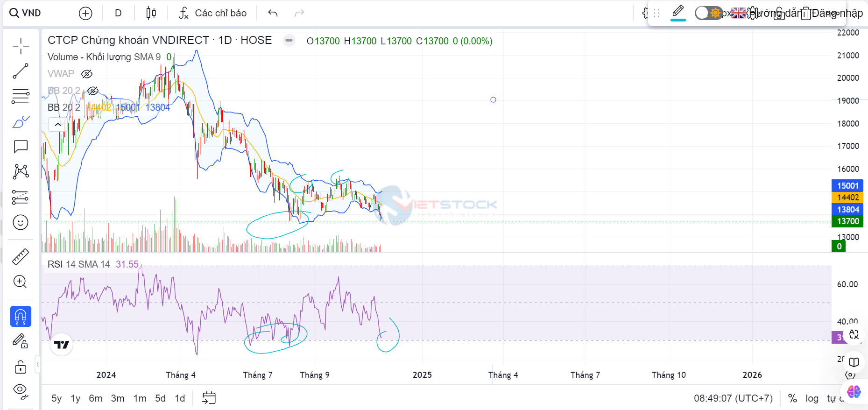Show the hidden BB 20 2 indicator
The image size is (868, 410).
93,91
